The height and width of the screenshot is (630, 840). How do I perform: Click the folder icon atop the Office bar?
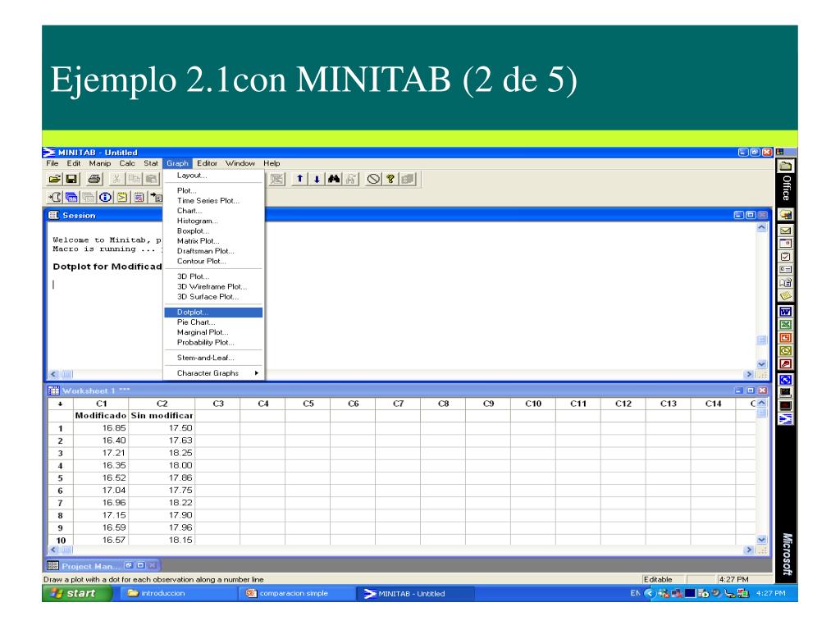[x=785, y=166]
